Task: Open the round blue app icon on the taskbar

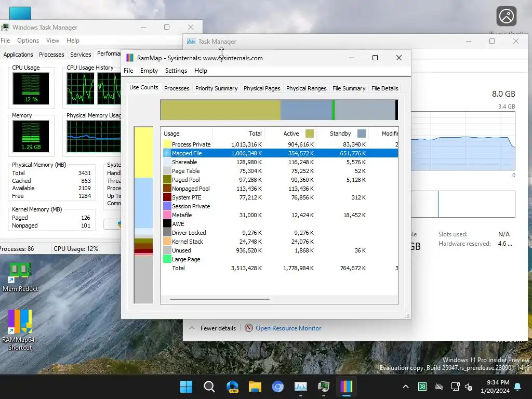Action: (277, 387)
